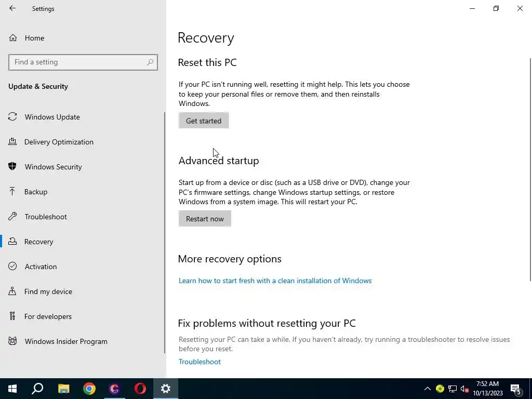Show hidden system tray icons
This screenshot has height=399, width=532.
coord(428,389)
